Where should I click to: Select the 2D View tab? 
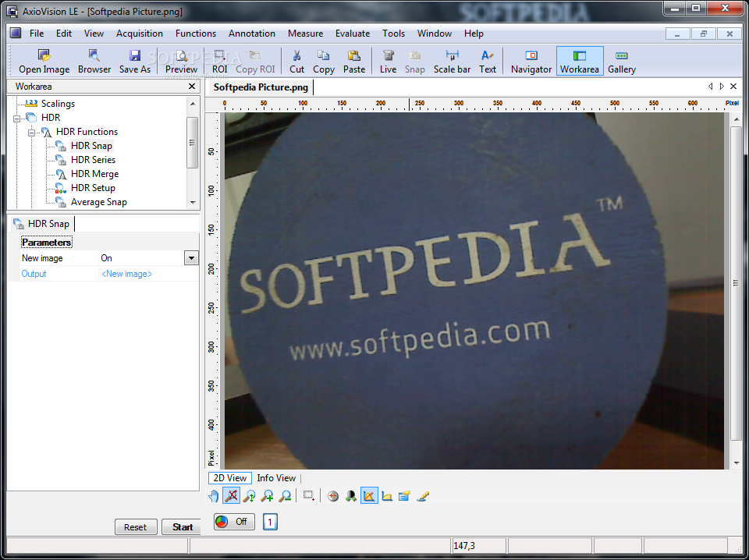click(x=229, y=478)
